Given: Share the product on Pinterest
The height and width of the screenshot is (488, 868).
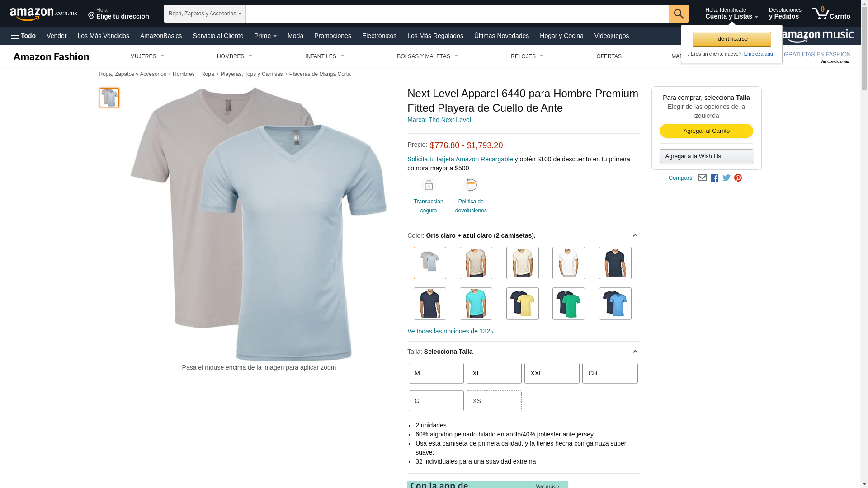Looking at the screenshot, I should click(x=738, y=178).
